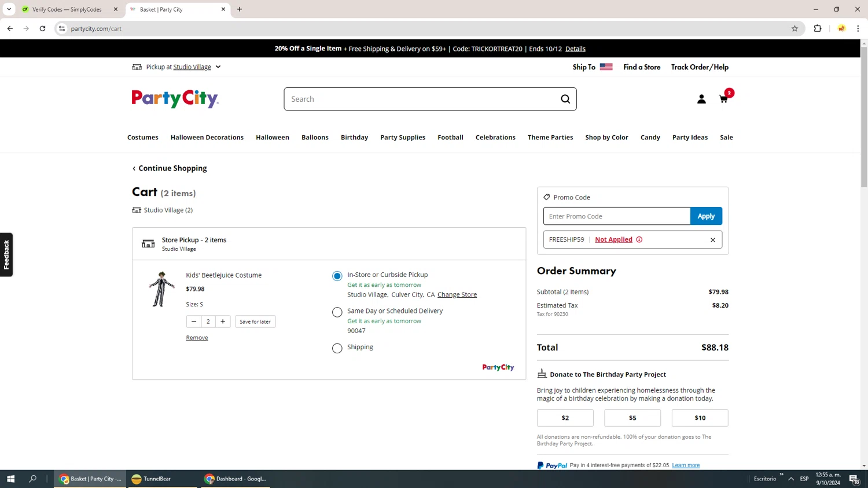Screen dimensions: 868x488
Task: Donate $5 to Birthday Party Project
Action: (632, 418)
